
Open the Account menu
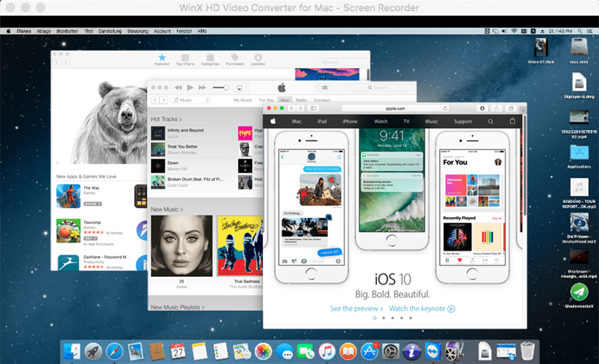pyautogui.click(x=163, y=31)
